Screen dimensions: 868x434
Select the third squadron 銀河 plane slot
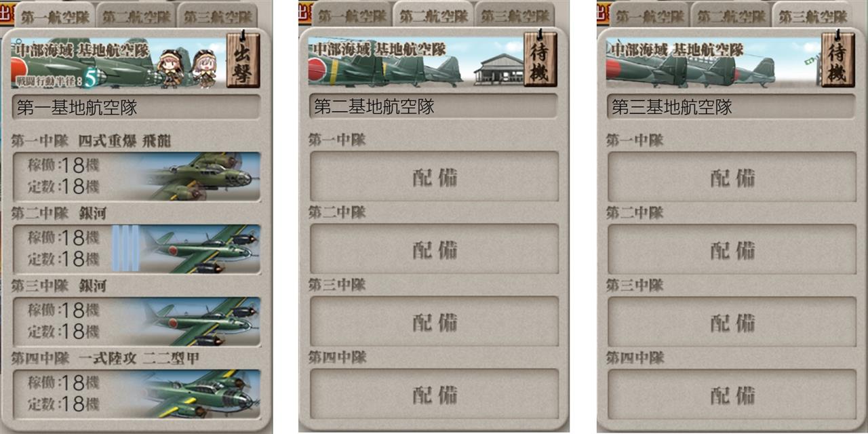pyautogui.click(x=137, y=321)
